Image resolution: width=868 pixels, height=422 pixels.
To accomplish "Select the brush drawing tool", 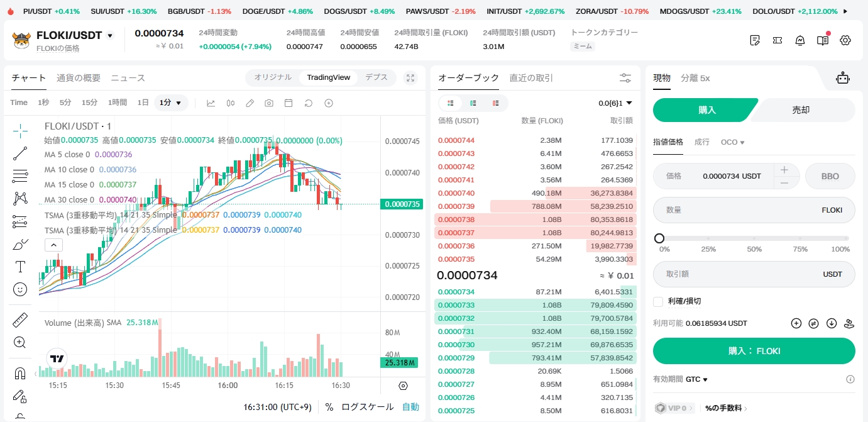I will pyautogui.click(x=20, y=244).
